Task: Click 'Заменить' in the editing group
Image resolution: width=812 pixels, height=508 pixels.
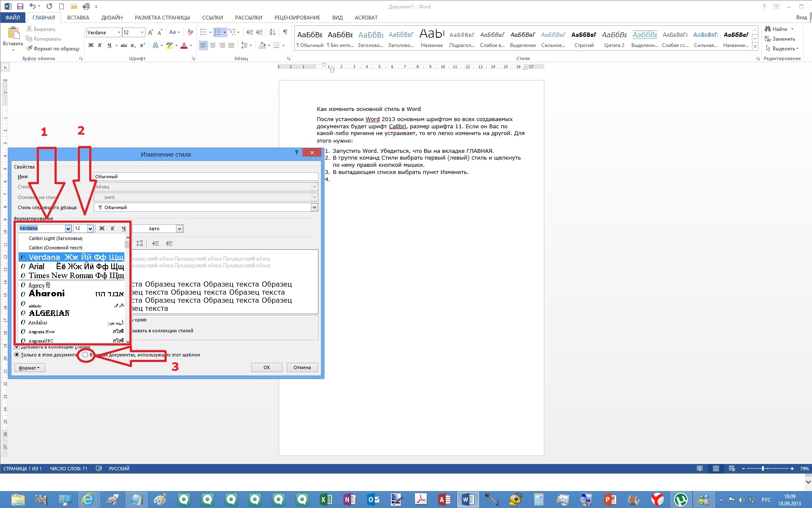Action: pos(780,39)
